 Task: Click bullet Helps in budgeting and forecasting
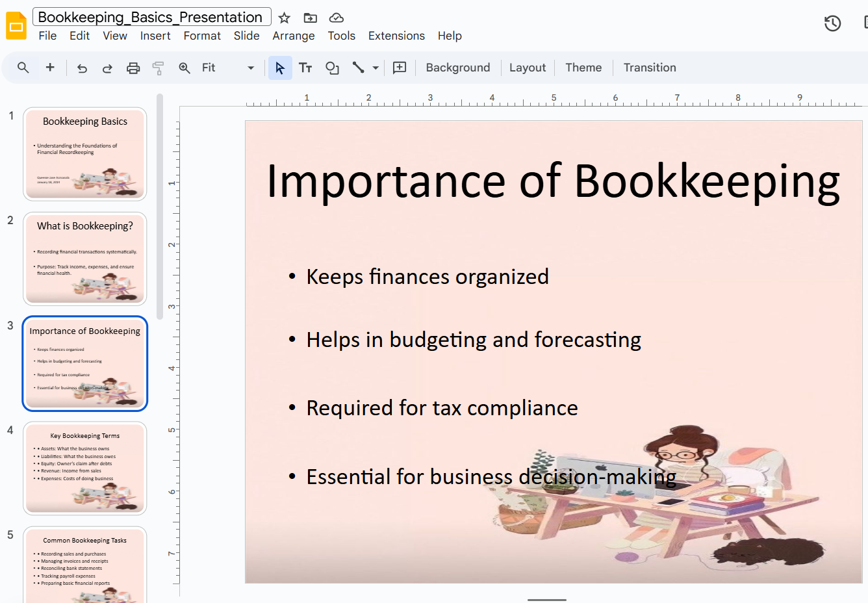pos(474,340)
